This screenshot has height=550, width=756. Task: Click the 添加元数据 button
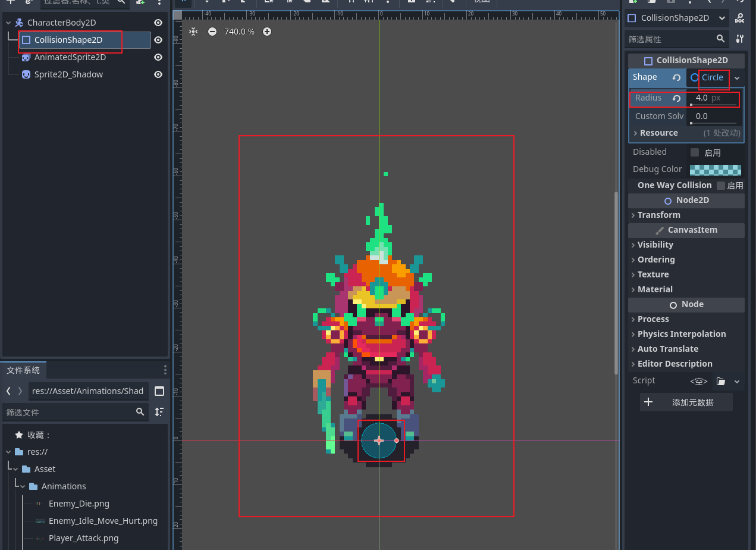[686, 402]
